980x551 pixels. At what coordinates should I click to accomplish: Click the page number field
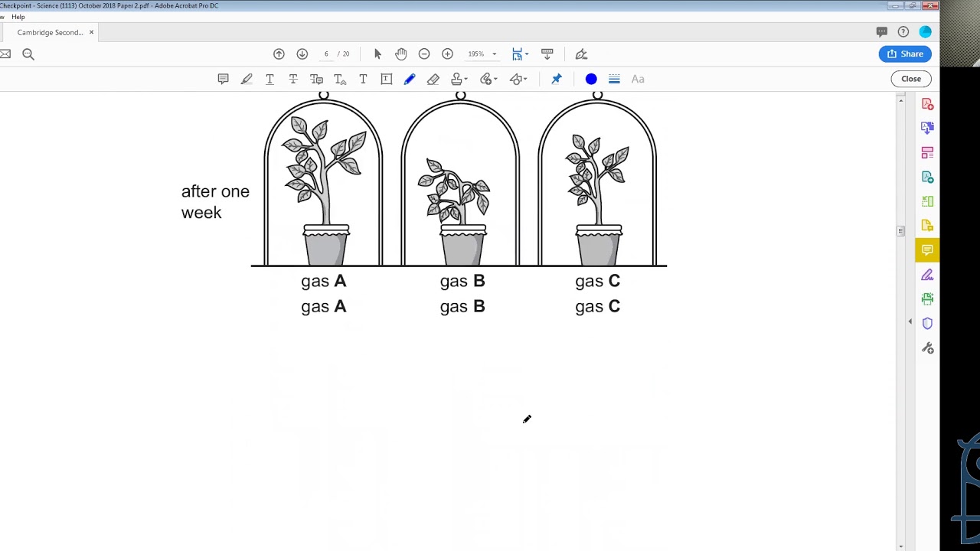point(326,54)
